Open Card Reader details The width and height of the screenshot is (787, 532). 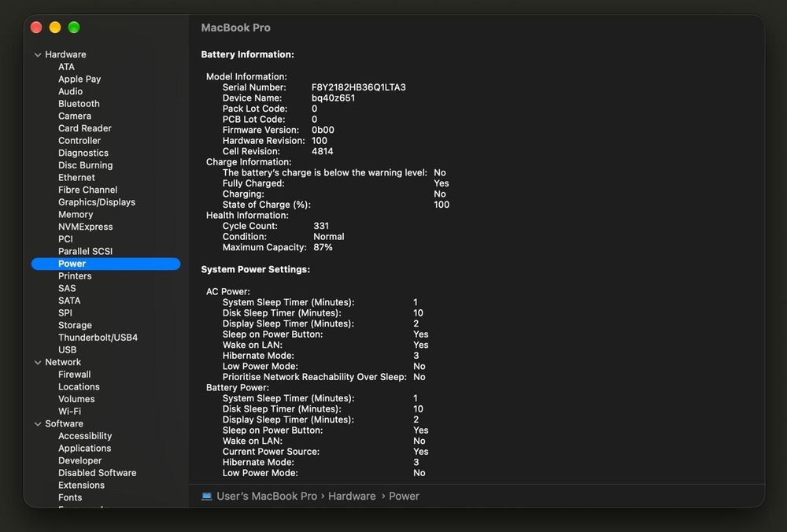point(85,128)
